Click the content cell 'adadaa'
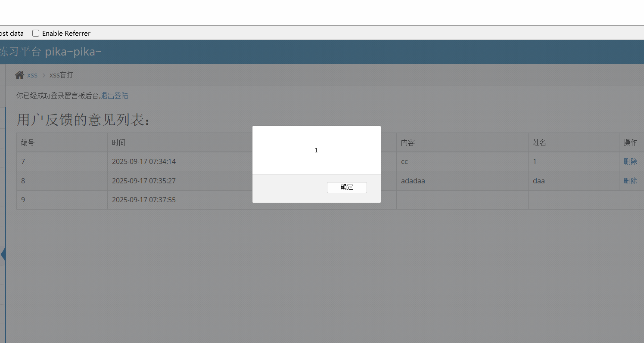Viewport: 644px width, 343px height. pyautogui.click(x=462, y=181)
